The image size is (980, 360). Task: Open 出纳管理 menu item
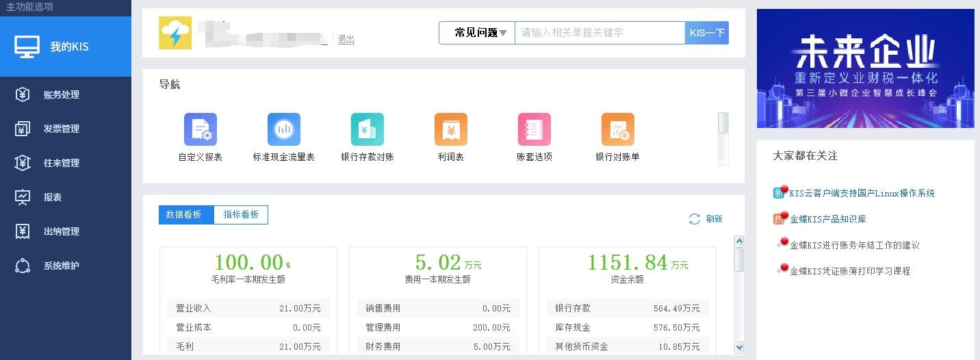coord(62,231)
